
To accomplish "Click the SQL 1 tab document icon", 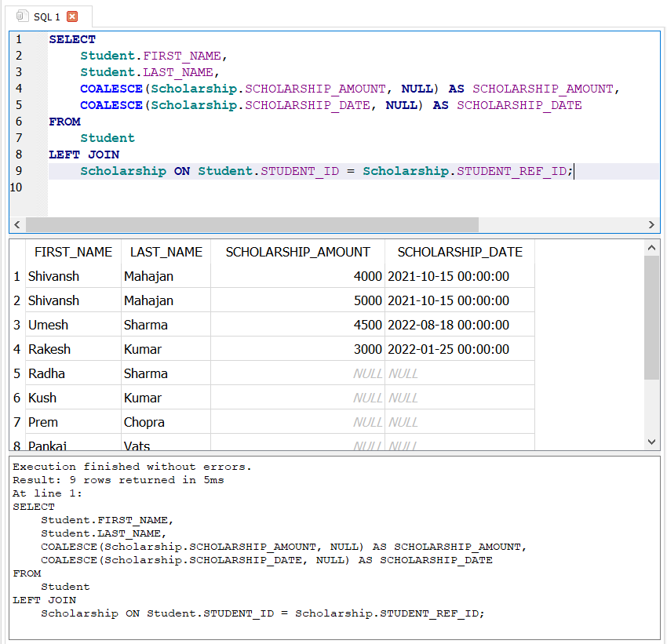I will tap(22, 16).
